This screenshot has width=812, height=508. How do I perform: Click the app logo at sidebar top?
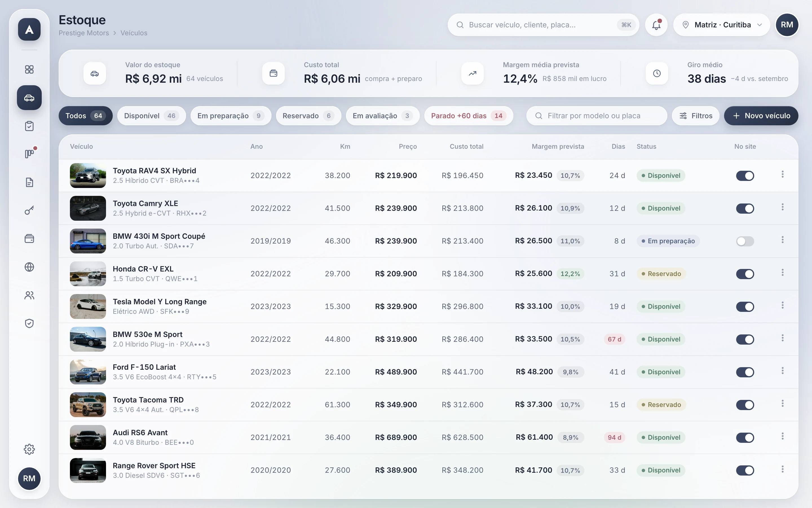coord(29,30)
